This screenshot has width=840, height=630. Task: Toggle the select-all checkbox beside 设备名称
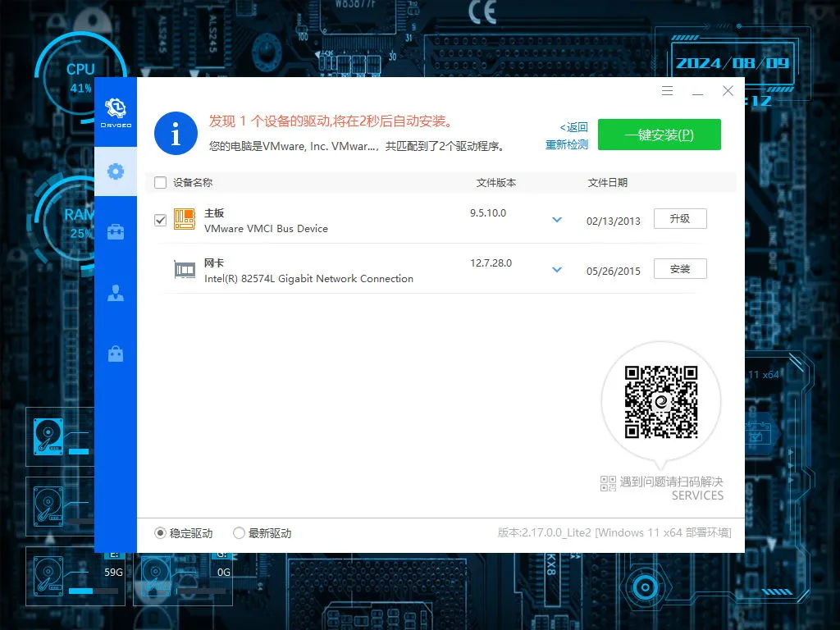[x=160, y=183]
